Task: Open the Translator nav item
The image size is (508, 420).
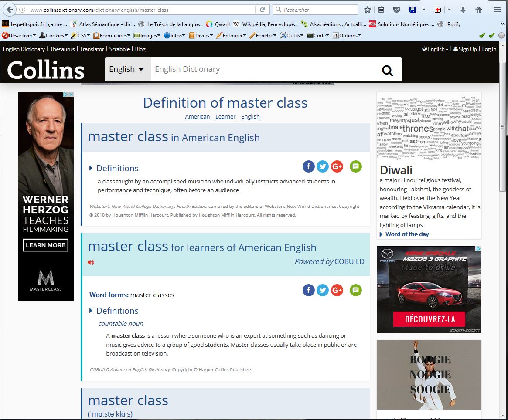Action: click(92, 49)
